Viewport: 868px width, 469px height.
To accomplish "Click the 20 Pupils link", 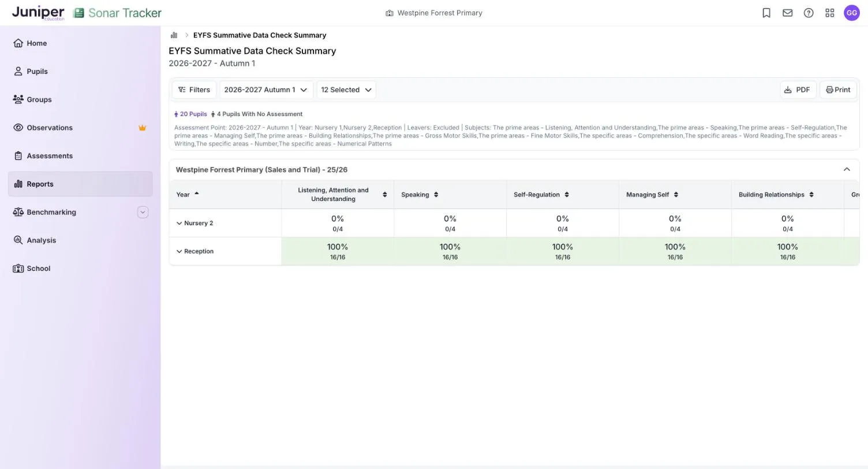I will tap(190, 114).
